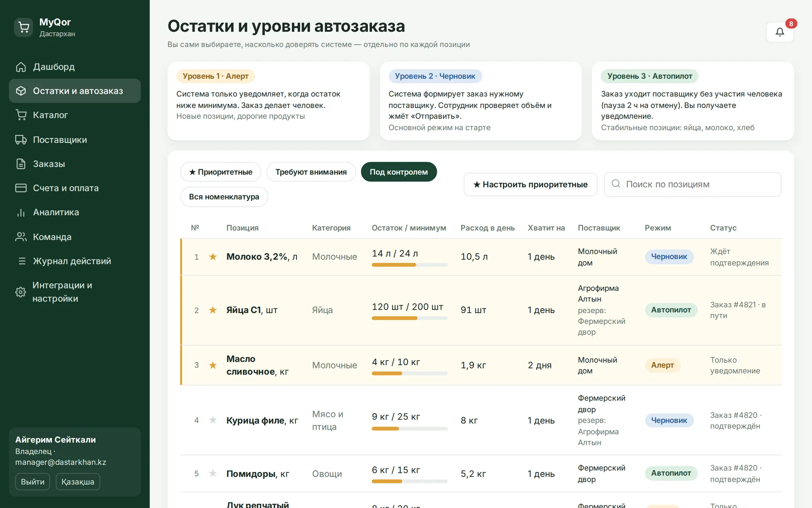Click the Уровень 2 · Черновик badge
Image resolution: width=812 pixels, height=508 pixels.
(435, 76)
